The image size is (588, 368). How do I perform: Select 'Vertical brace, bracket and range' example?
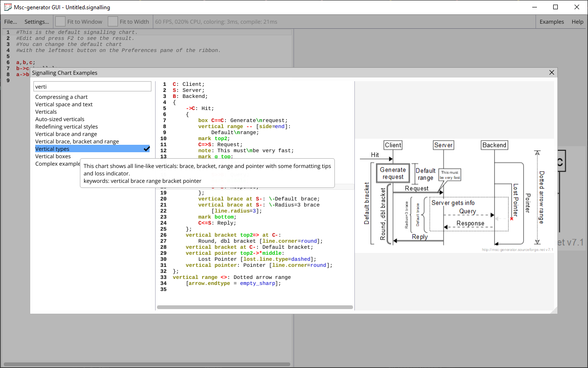pyautogui.click(x=77, y=142)
